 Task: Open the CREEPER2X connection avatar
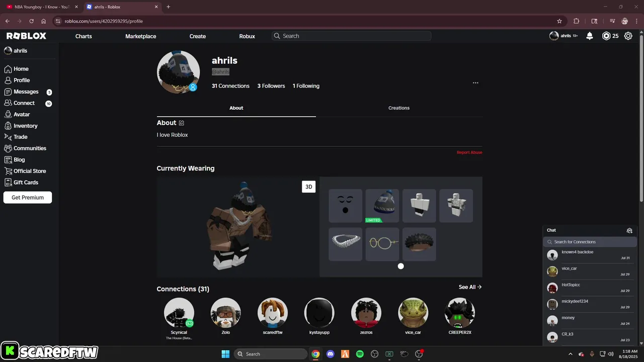(459, 313)
